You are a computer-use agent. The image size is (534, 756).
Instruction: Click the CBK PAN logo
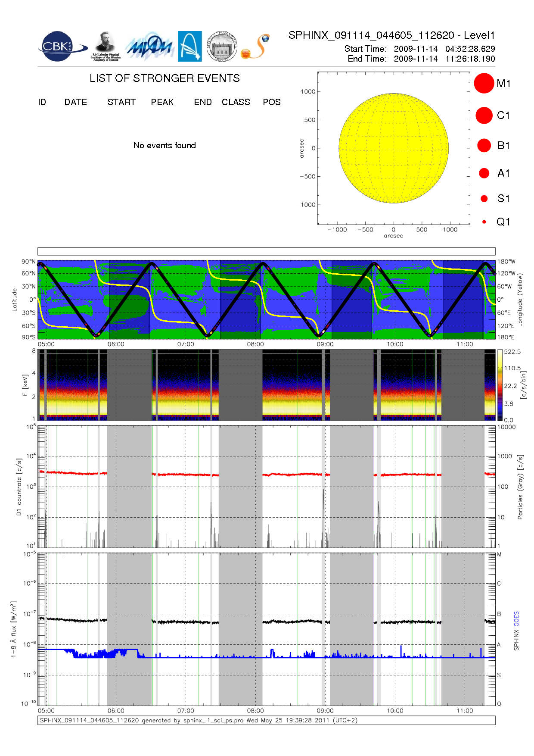point(60,47)
